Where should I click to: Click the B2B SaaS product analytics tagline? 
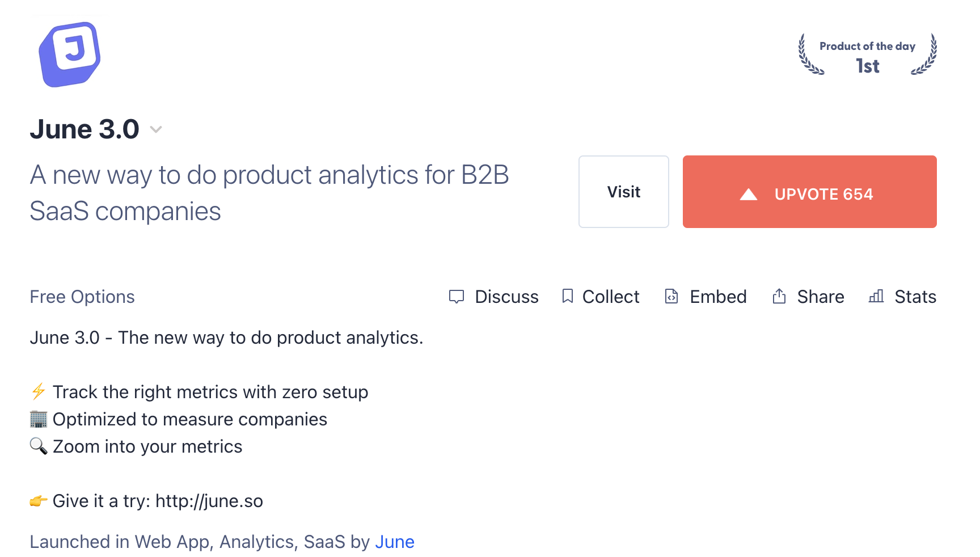tap(269, 193)
